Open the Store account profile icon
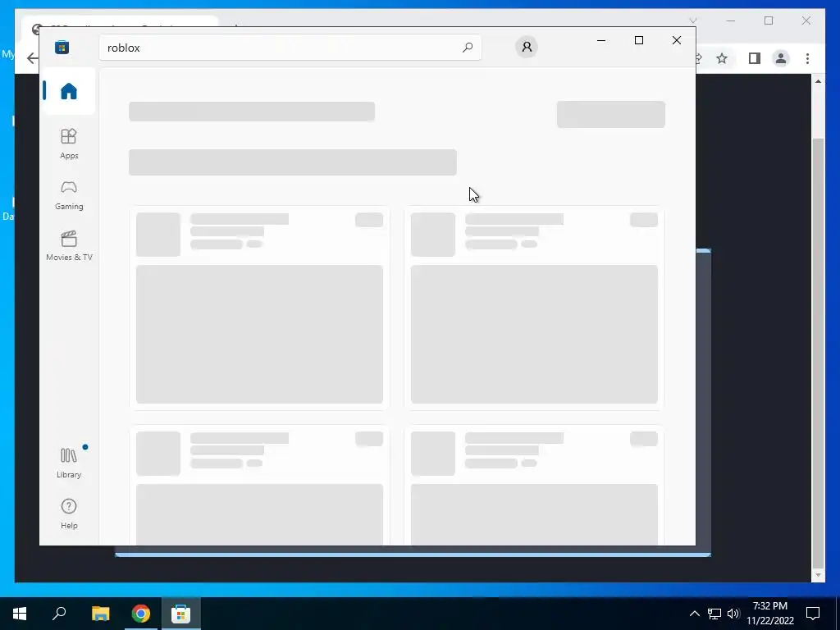This screenshot has height=630, width=840. click(x=527, y=47)
